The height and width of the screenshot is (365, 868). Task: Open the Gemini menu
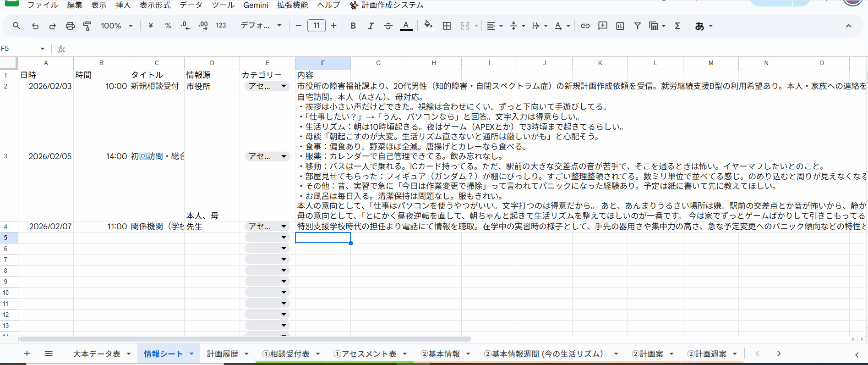point(256,5)
